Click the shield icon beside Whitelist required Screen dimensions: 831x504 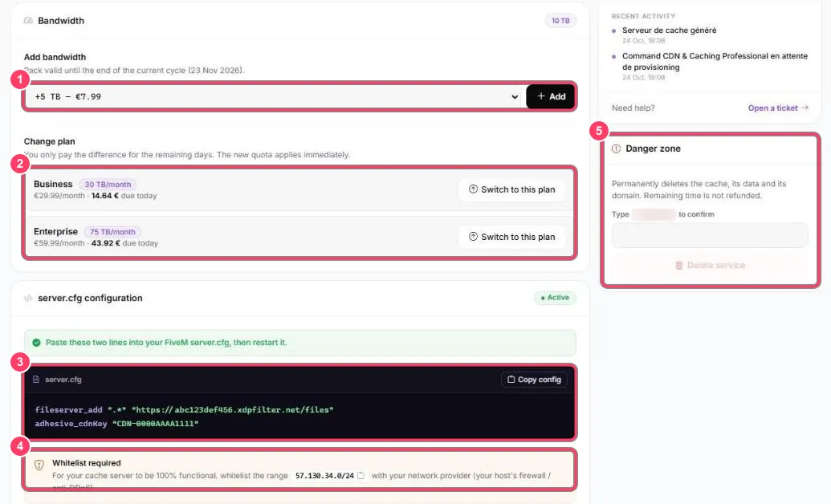[x=39, y=465]
